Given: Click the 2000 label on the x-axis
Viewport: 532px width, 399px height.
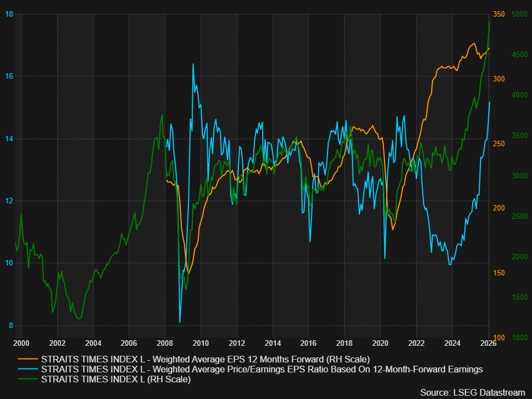Looking at the screenshot, I should (x=21, y=344).
